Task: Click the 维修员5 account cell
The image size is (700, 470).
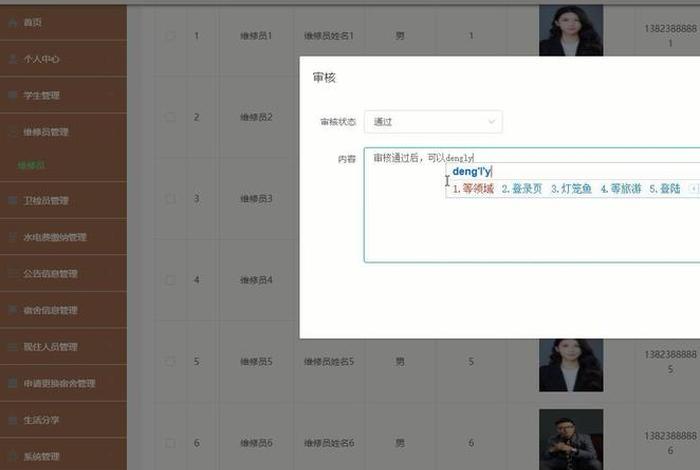Action: tap(256, 361)
